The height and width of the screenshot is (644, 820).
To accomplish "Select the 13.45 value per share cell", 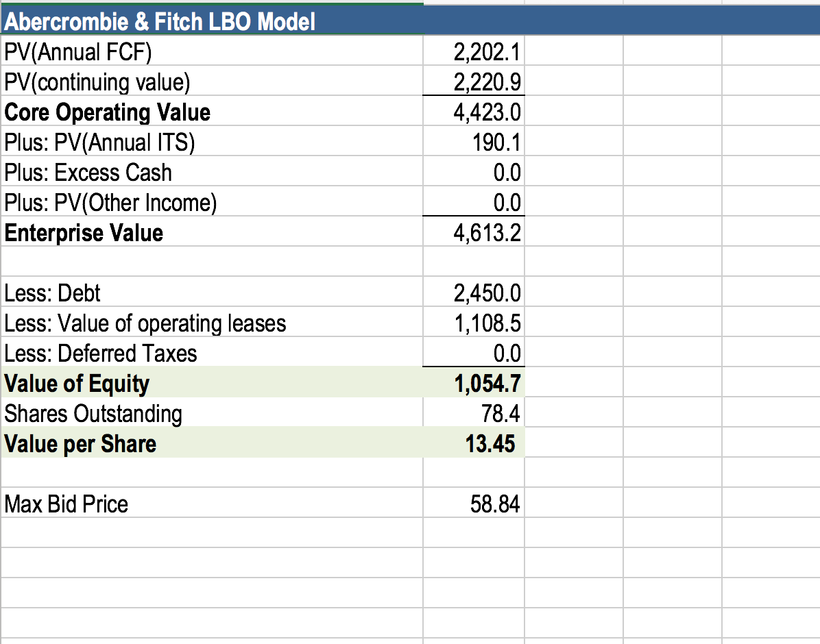I will pyautogui.click(x=473, y=443).
